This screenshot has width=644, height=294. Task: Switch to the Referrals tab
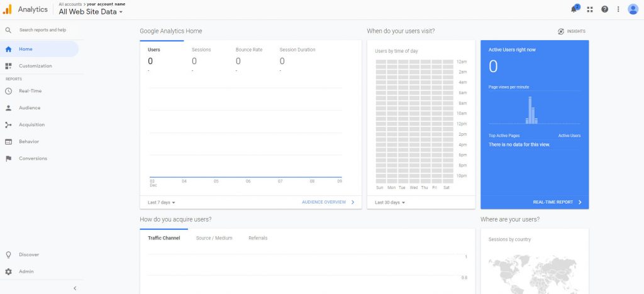pyautogui.click(x=258, y=238)
